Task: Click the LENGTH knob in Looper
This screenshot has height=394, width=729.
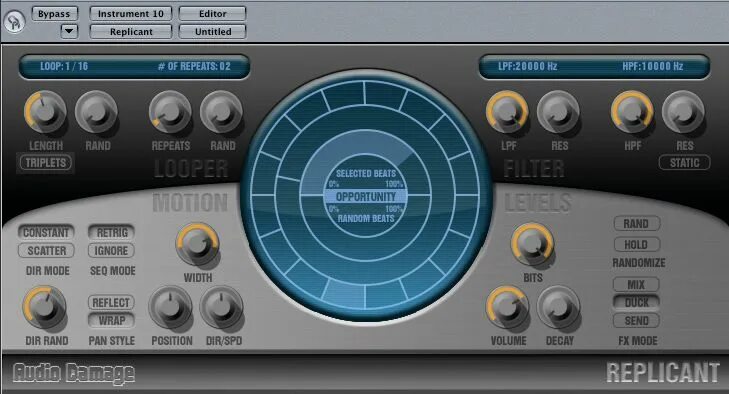Action: point(45,112)
